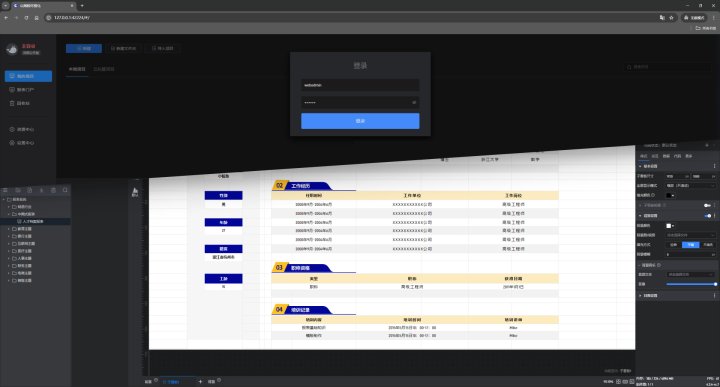Screen dimensions: 720x387
Task: Click the hamburger menu icon atop the file tree
Action: coord(6,190)
